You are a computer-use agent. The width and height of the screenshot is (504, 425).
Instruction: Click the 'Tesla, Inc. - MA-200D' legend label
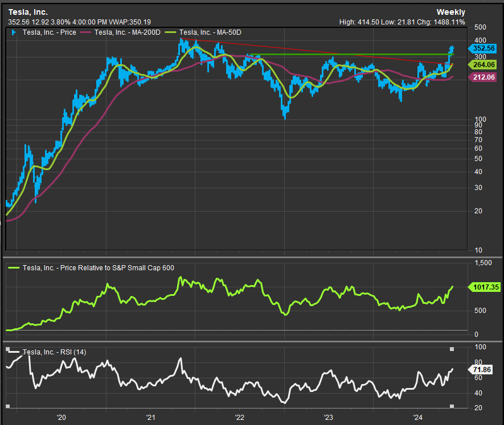pos(128,32)
